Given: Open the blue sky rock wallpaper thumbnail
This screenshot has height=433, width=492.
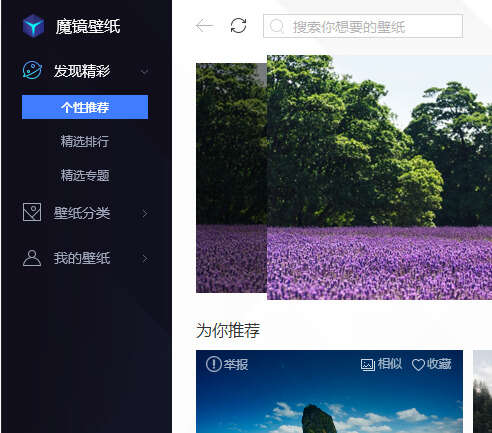Looking at the screenshot, I should pyautogui.click(x=329, y=392).
